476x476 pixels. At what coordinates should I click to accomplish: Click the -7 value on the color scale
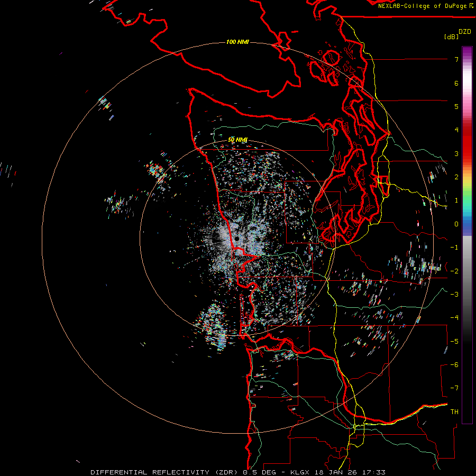(x=454, y=388)
